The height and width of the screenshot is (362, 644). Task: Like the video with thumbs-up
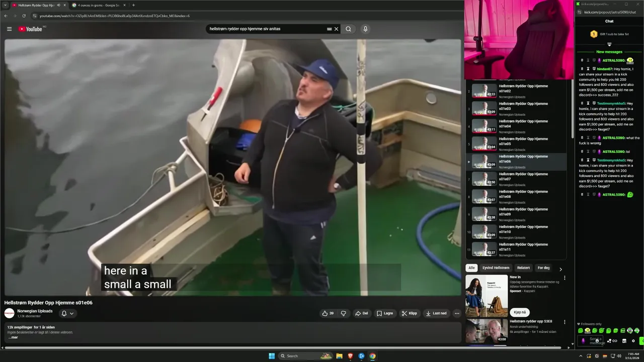[328, 313]
